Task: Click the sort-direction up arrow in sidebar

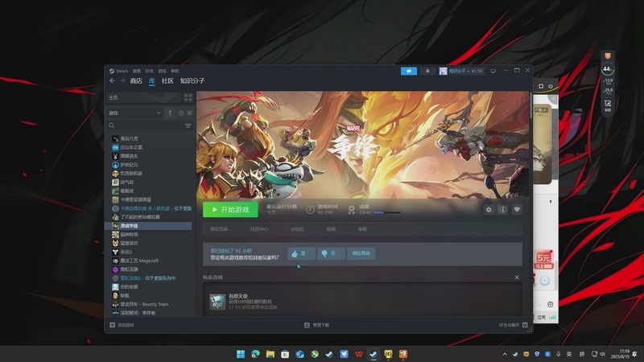Action: click(x=170, y=113)
